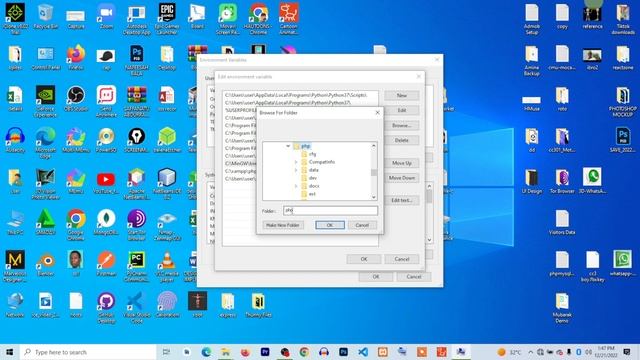The height and width of the screenshot is (360, 640).
Task: Open Visual Studio Code from taskbar
Action: point(363,352)
